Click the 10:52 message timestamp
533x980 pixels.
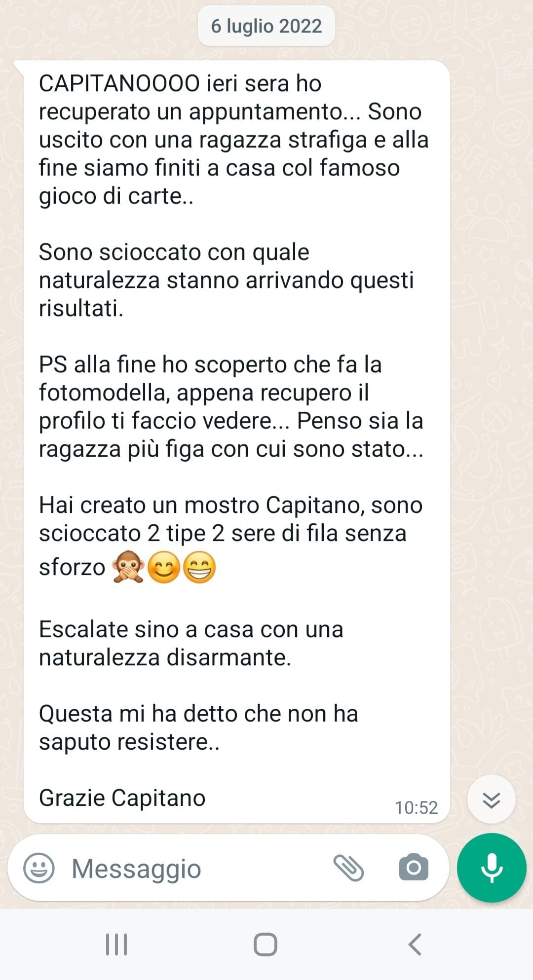click(416, 807)
